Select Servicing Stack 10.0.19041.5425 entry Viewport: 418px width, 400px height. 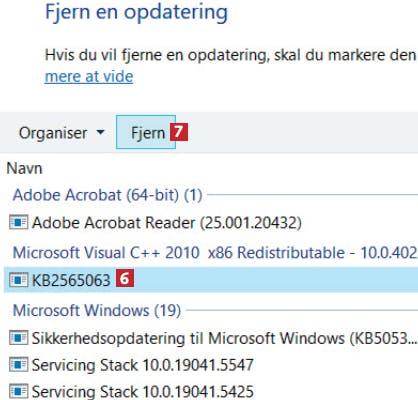pos(143,391)
